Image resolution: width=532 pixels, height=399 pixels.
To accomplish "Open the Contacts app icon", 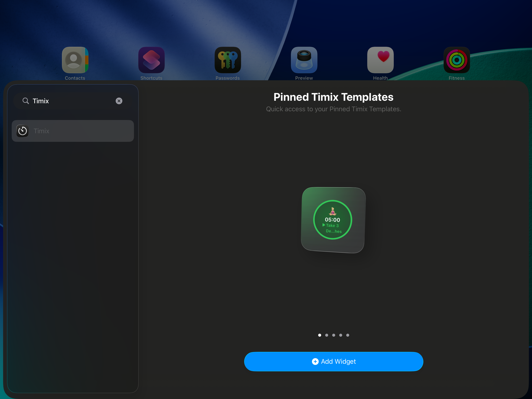I will click(75, 60).
